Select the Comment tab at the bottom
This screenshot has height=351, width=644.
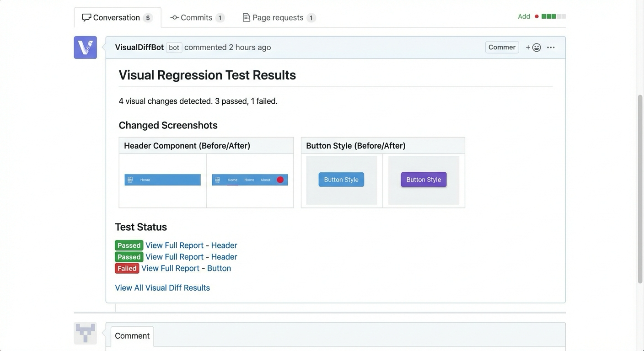click(x=132, y=335)
